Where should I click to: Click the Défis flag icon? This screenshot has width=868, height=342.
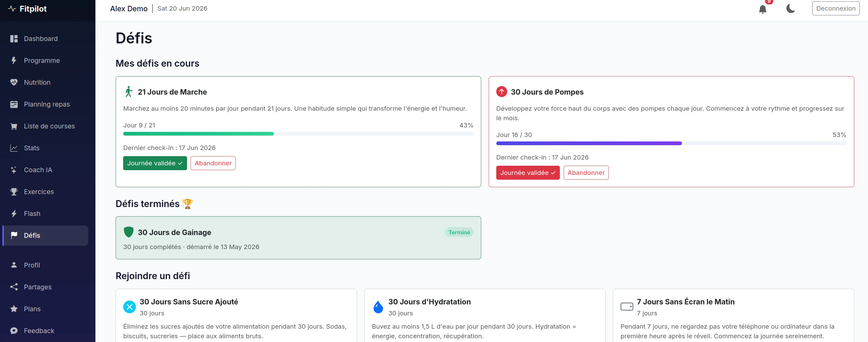point(14,235)
